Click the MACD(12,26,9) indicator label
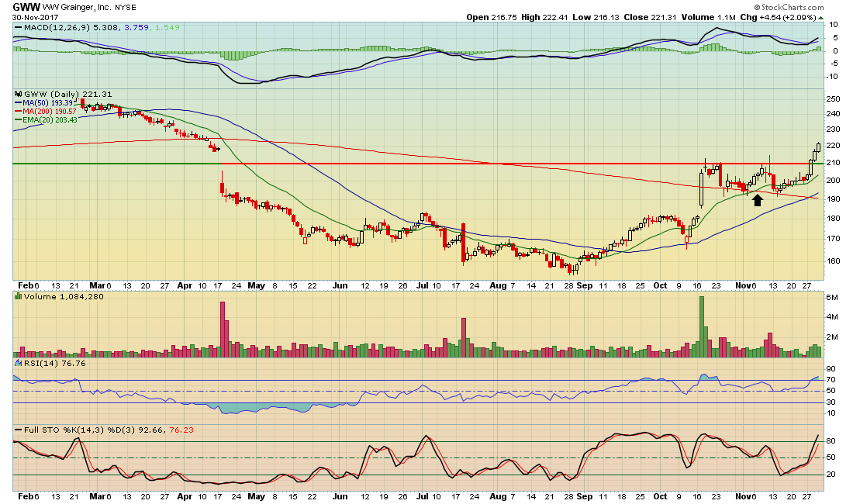This screenshot has height=504, width=853. click(x=57, y=27)
